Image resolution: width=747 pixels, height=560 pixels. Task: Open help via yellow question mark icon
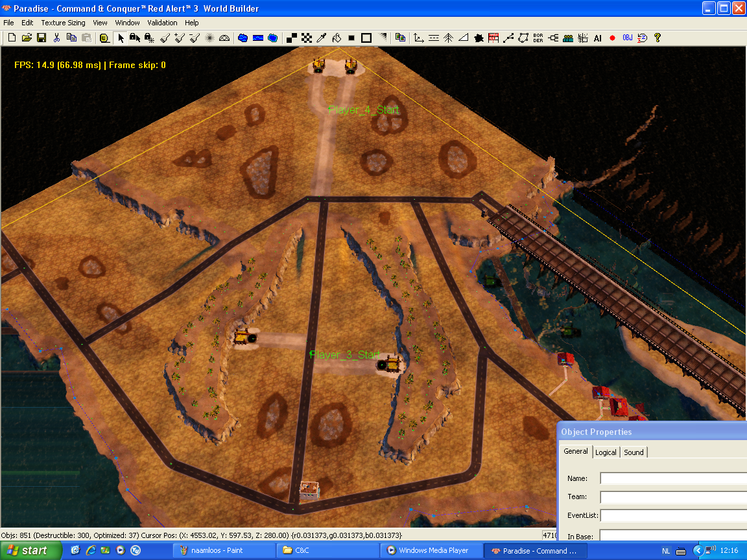coord(658,38)
